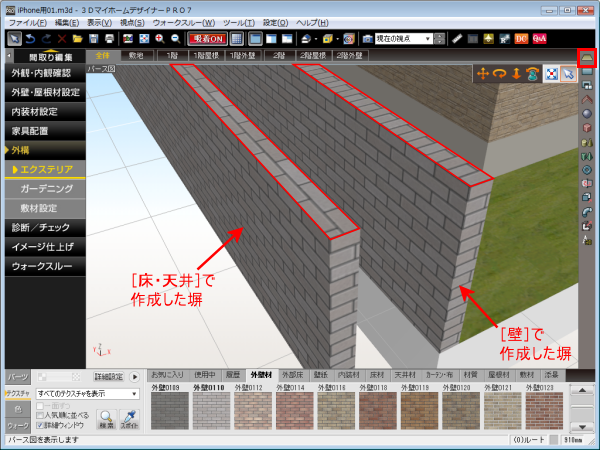The image size is (600, 450).
Task: Enable the 人気順に並べる checkbox
Action: click(x=41, y=415)
